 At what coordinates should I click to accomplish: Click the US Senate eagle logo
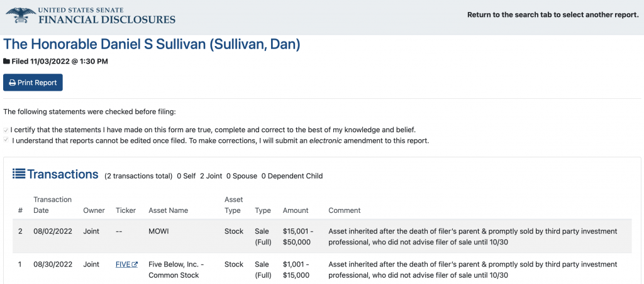coord(21,14)
